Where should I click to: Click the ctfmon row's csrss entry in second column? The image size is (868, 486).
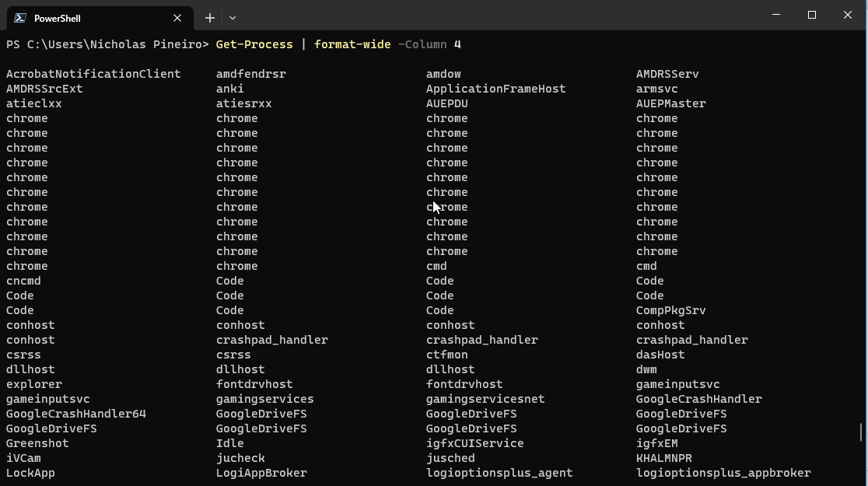pyautogui.click(x=233, y=355)
